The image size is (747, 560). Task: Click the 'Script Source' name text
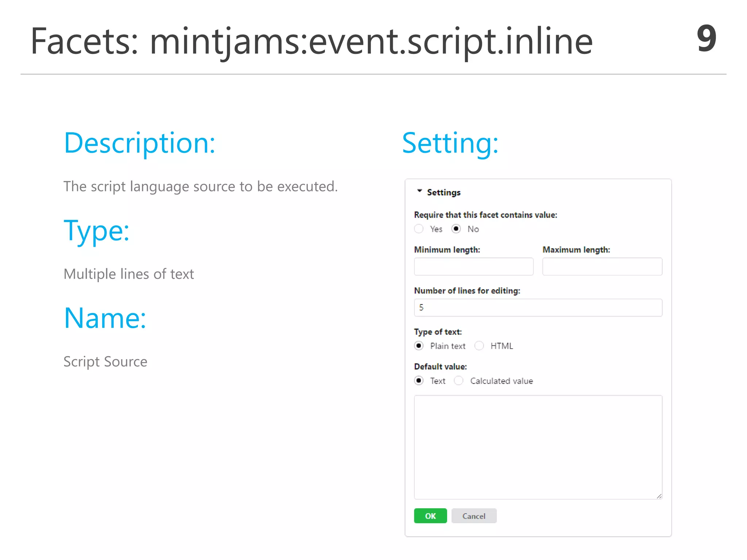tap(105, 362)
